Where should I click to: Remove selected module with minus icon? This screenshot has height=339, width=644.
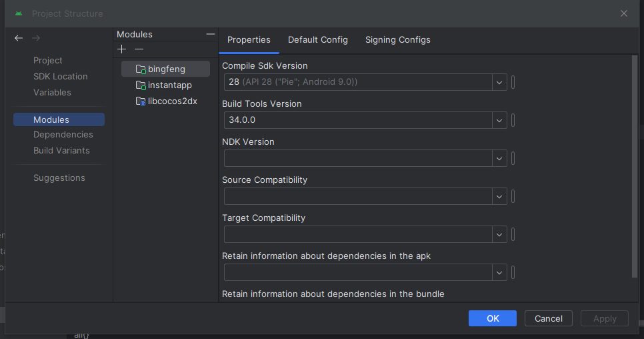point(139,49)
